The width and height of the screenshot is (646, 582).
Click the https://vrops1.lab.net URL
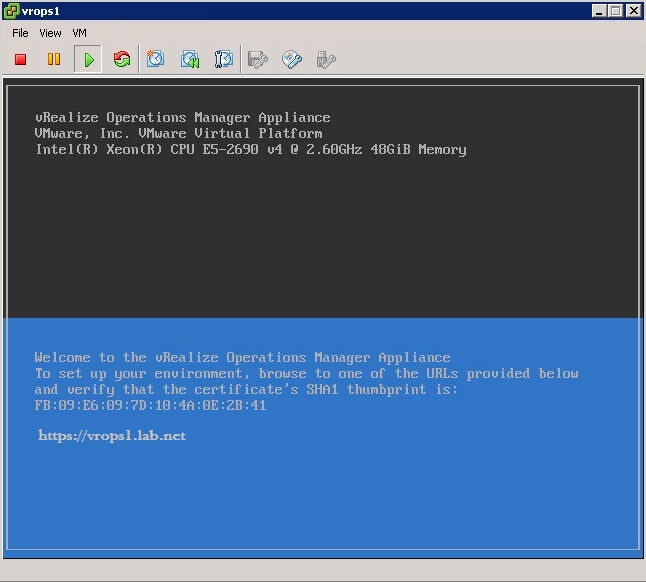pos(112,436)
